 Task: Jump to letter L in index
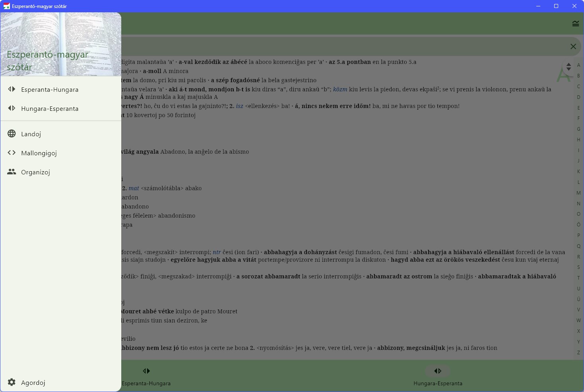point(578,182)
